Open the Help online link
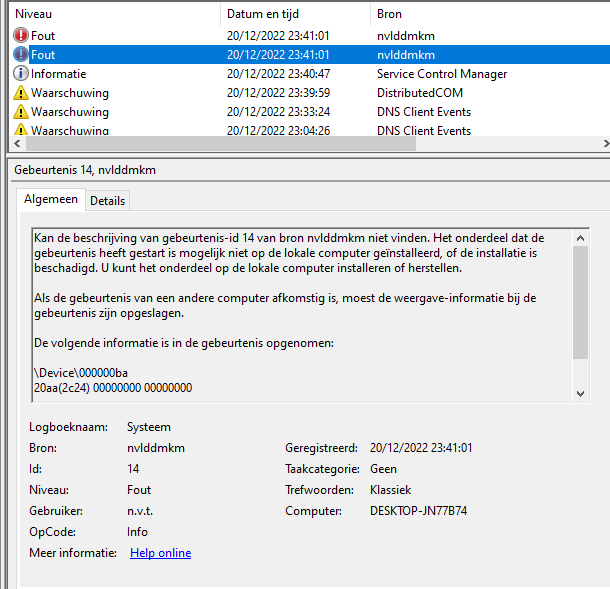 (x=160, y=553)
